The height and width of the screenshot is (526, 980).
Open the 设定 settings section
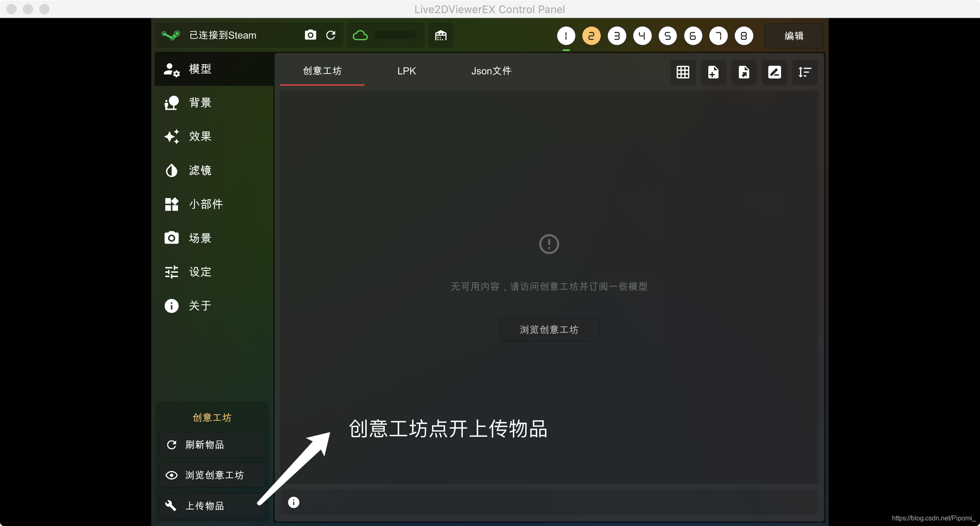tap(214, 272)
